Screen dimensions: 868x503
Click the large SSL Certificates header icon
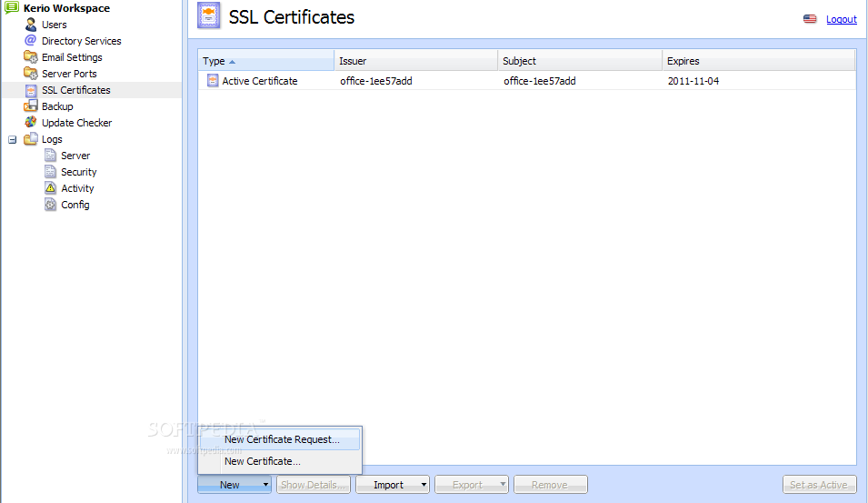point(209,16)
